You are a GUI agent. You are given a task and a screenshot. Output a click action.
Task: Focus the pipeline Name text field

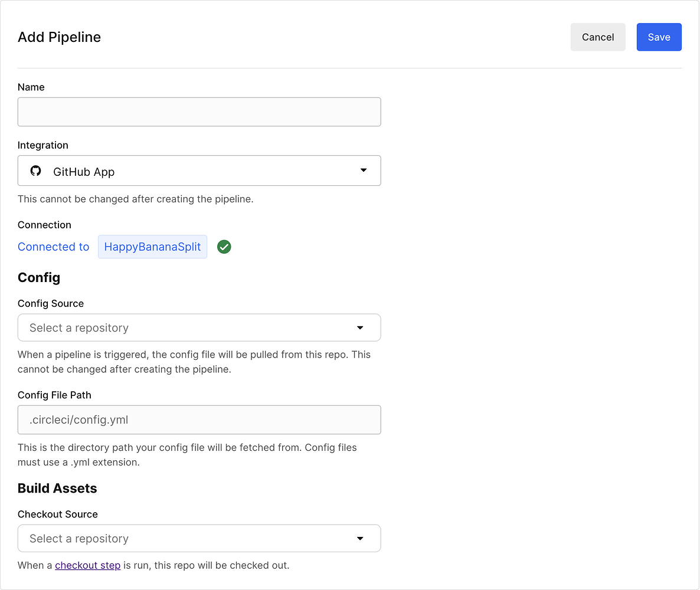point(199,112)
